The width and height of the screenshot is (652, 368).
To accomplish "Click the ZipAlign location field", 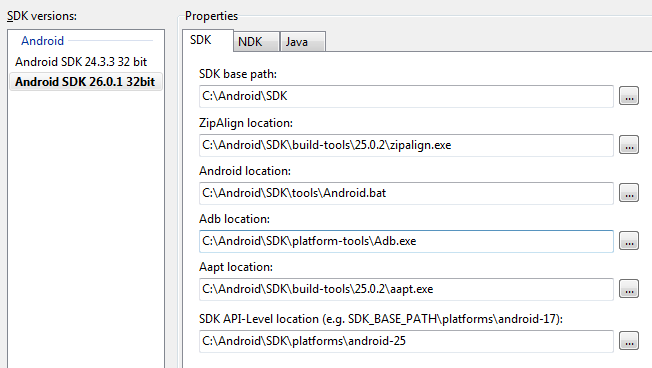I will [406, 145].
